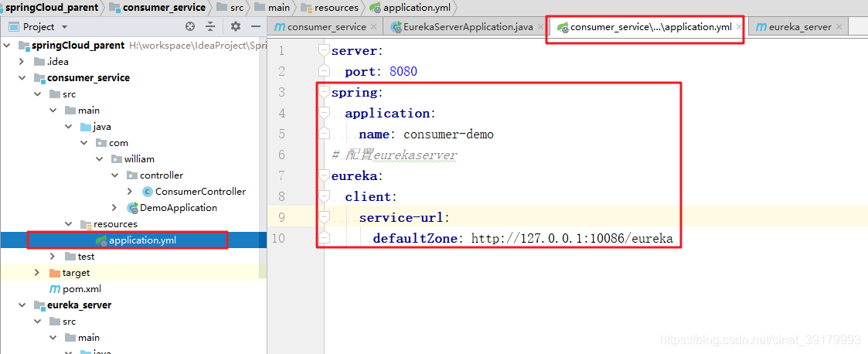Select application.yml in project tree
This screenshot has height=354, width=868.
point(135,240)
